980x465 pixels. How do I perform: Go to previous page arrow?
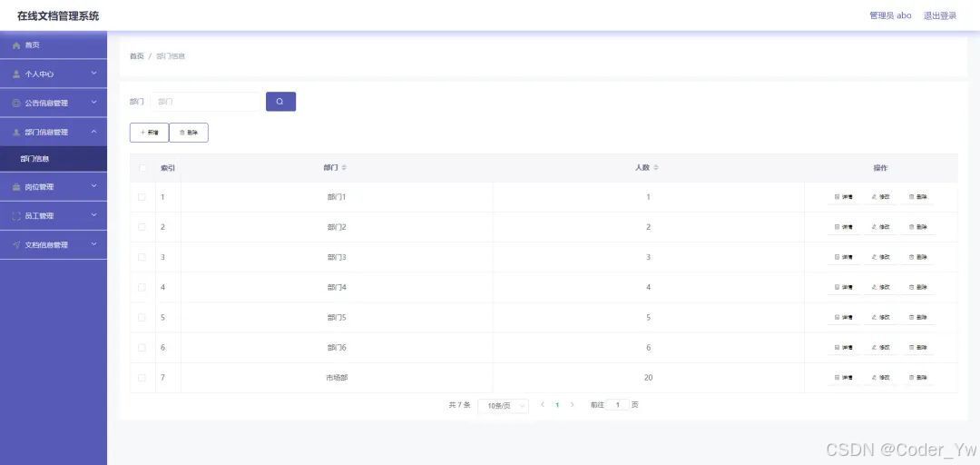543,405
